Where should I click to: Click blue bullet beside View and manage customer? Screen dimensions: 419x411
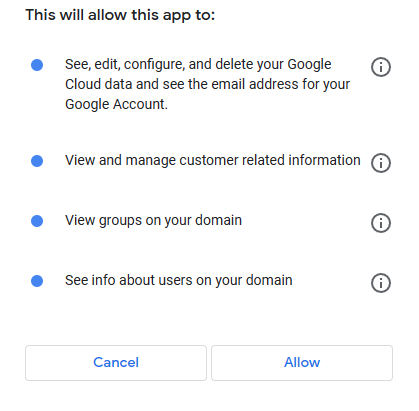(x=37, y=161)
